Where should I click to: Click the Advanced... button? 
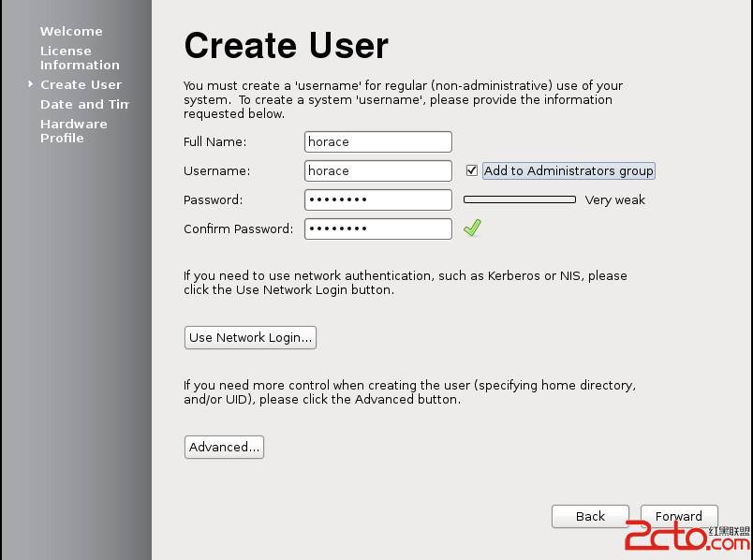click(224, 447)
